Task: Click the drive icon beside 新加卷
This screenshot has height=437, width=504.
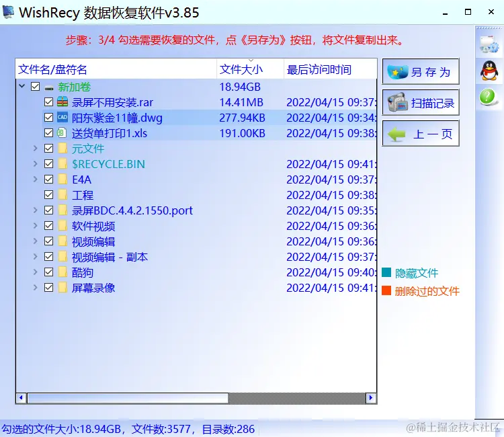Action: click(49, 87)
